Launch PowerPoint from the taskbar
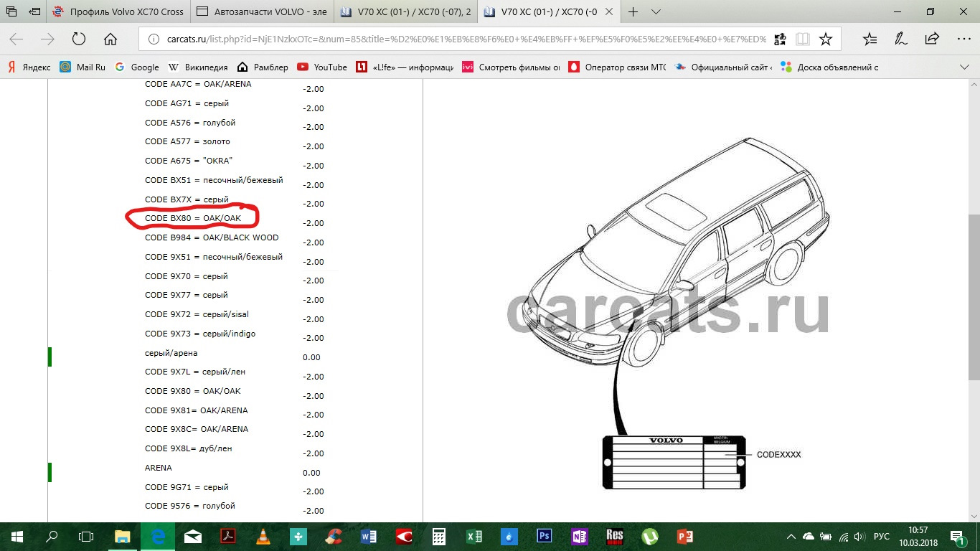Image resolution: width=980 pixels, height=551 pixels. coord(685,537)
